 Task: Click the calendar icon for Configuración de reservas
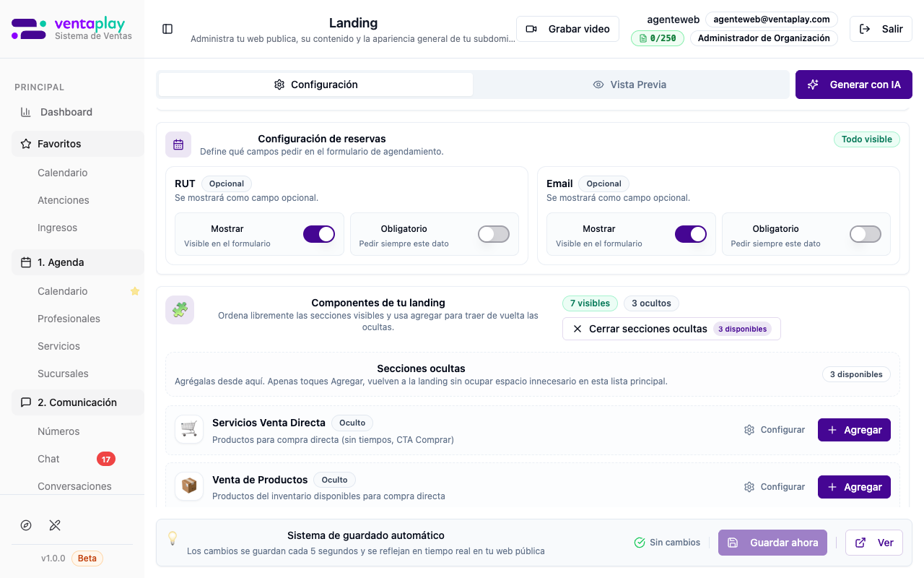(178, 144)
